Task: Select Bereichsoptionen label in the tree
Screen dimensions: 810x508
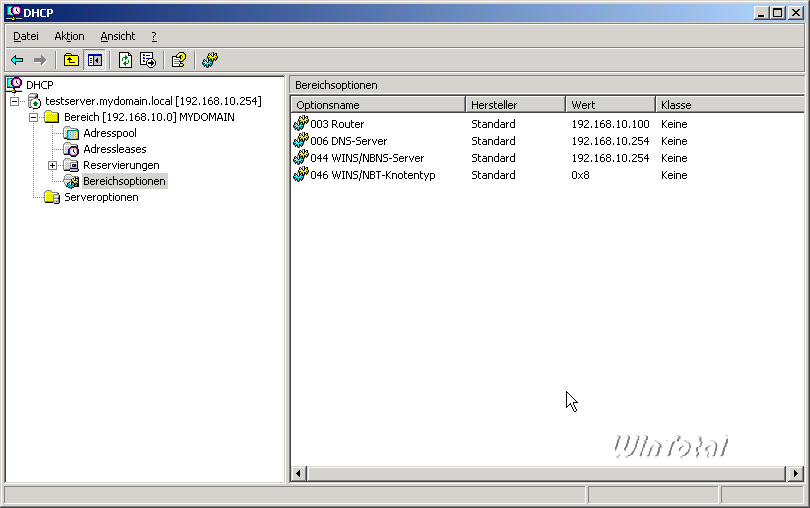Action: [x=124, y=181]
